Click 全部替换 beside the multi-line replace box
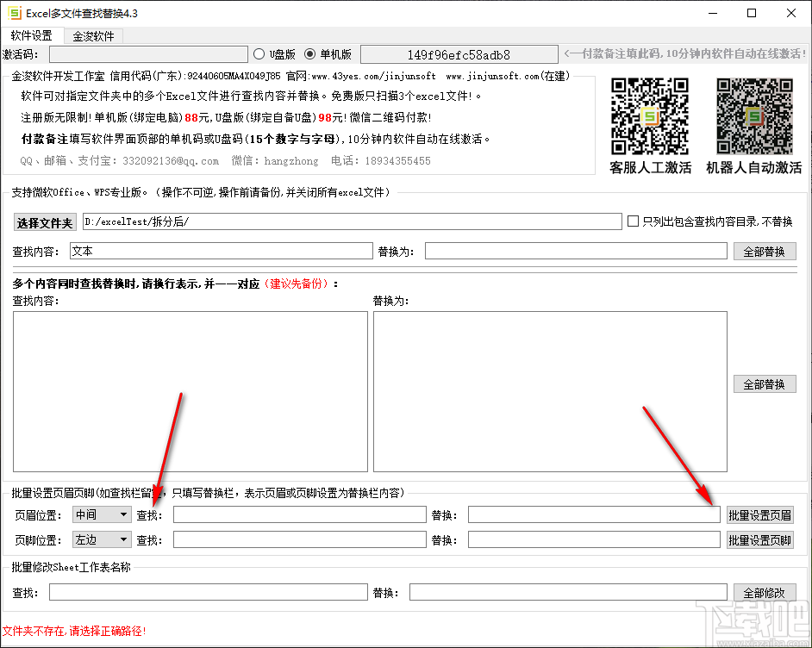Screen dimensions: 812x648 [x=764, y=384]
